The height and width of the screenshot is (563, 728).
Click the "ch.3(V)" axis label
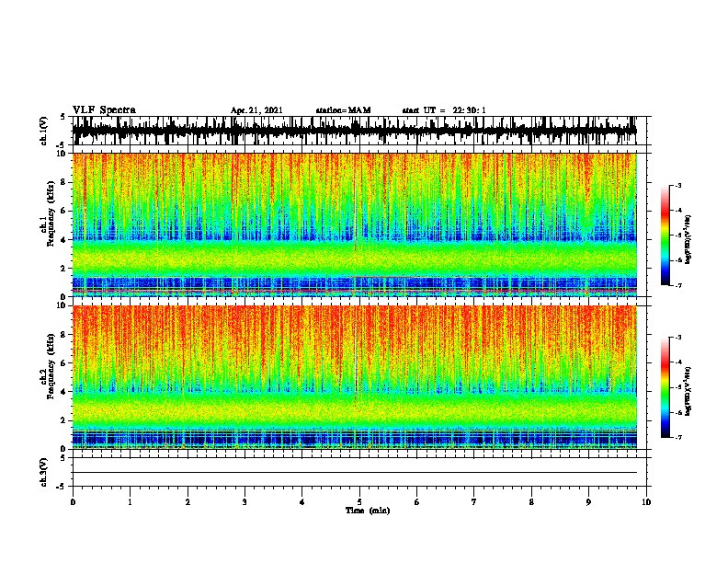point(43,472)
